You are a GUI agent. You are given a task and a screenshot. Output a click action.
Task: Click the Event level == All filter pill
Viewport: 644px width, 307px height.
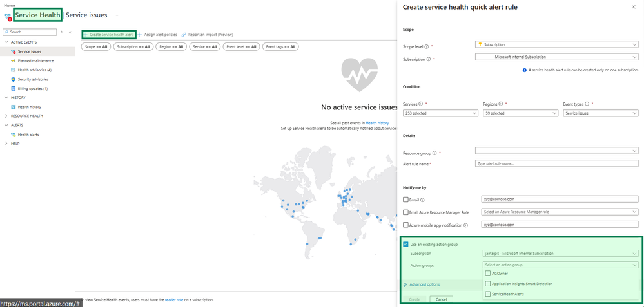(241, 47)
